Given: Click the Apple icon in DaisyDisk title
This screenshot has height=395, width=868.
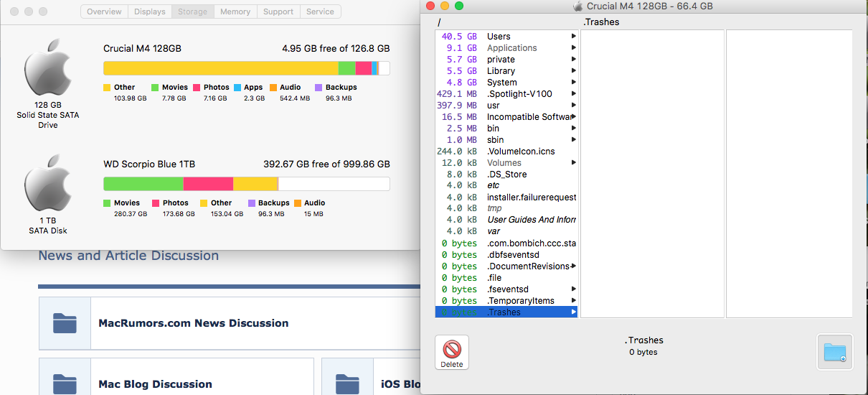Looking at the screenshot, I should click(x=578, y=6).
